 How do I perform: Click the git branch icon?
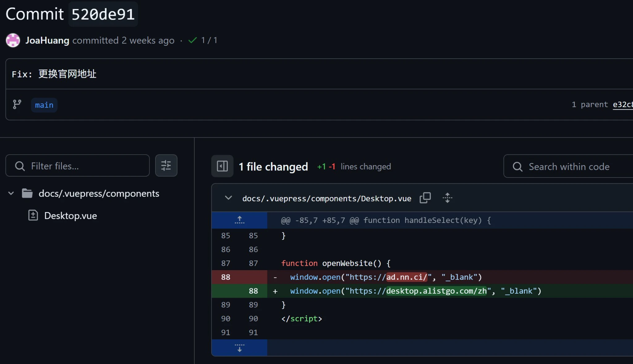(x=17, y=104)
